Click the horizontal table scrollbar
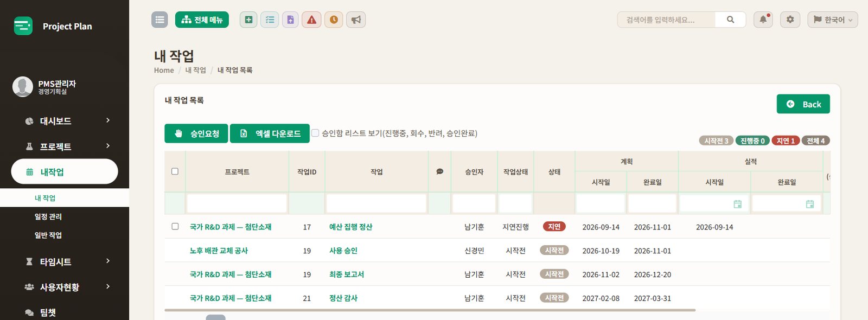 430,310
